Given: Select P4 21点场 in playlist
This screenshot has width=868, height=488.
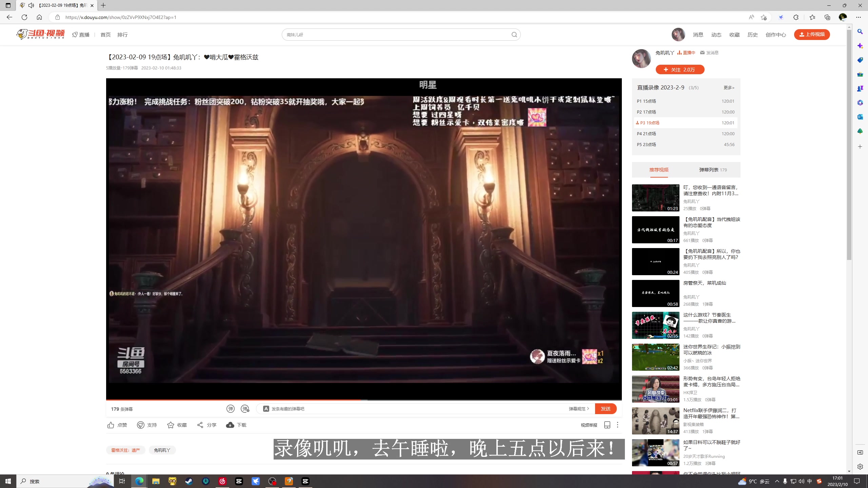Looking at the screenshot, I should [x=686, y=134].
